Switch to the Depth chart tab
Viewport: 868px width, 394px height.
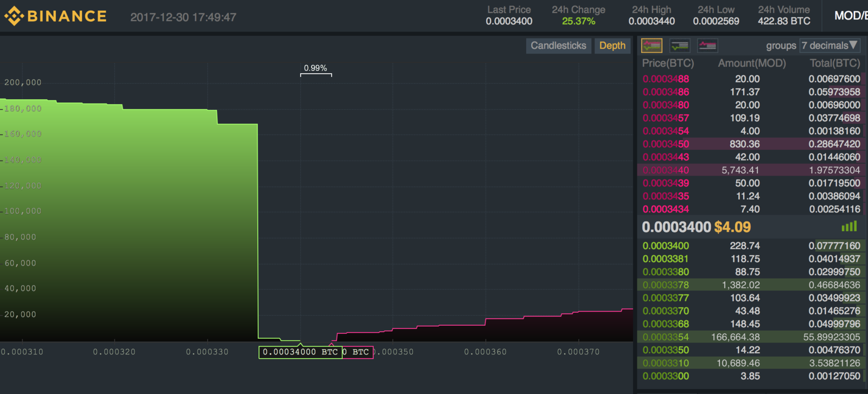612,46
